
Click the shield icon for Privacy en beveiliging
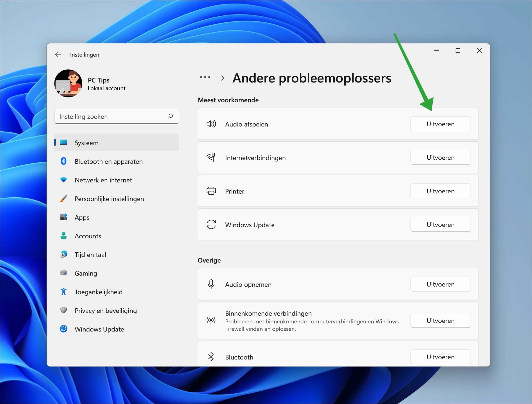(x=64, y=310)
